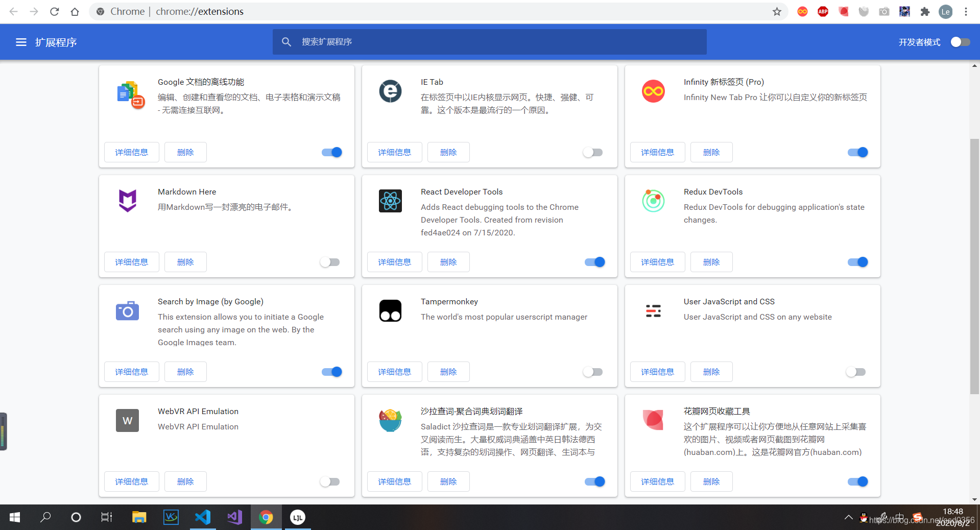Viewport: 980px width, 530px height.
Task: Open the ABP Adblock Plus toolbar icon
Action: [823, 12]
